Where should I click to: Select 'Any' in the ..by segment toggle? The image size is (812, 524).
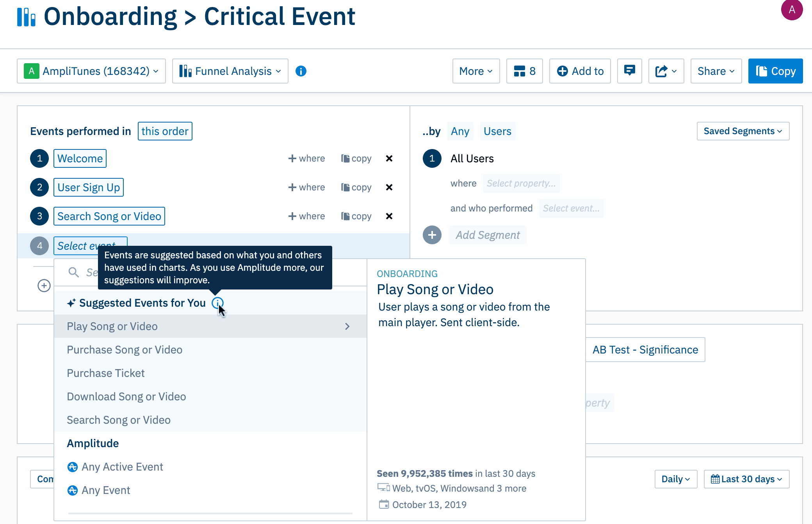point(460,131)
